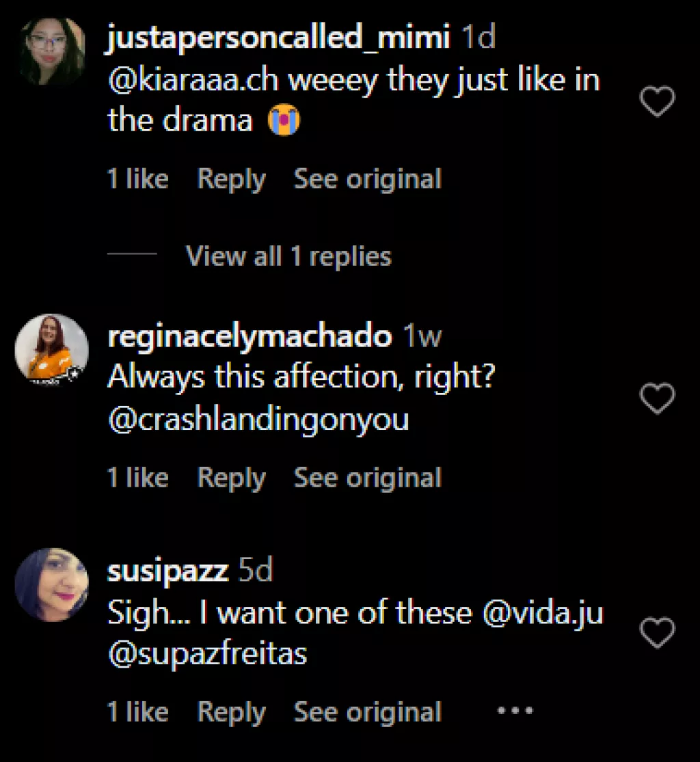Open the three-dot menu on susipazz's comment
Image resolution: width=700 pixels, height=762 pixels.
click(514, 711)
